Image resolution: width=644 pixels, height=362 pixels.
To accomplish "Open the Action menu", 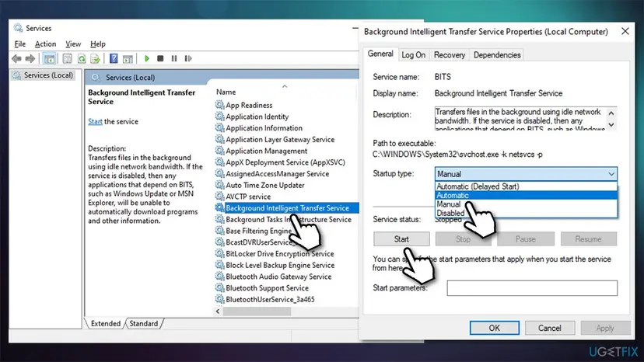I will click(45, 44).
